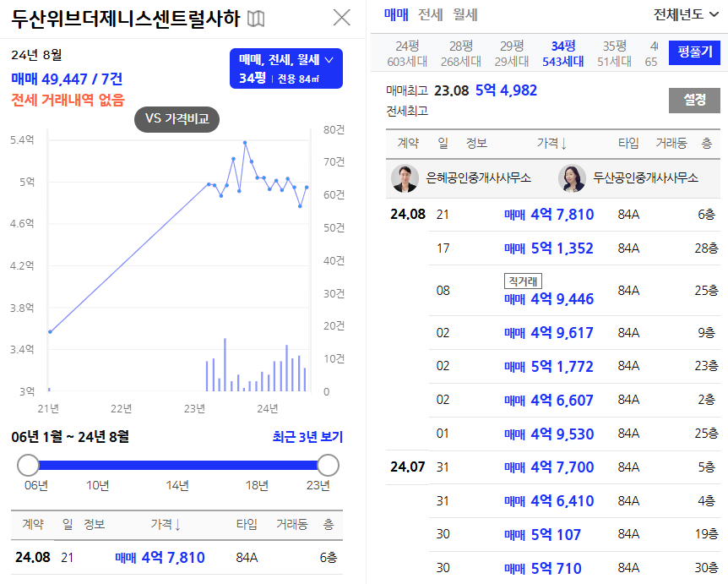Viewport: 728px width, 584px height.
Task: Select the 28평 268세대 size tab
Action: pyautogui.click(x=460, y=53)
